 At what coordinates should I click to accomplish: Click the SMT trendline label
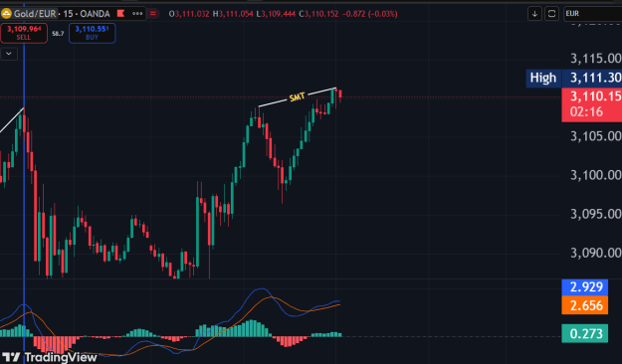click(x=297, y=97)
